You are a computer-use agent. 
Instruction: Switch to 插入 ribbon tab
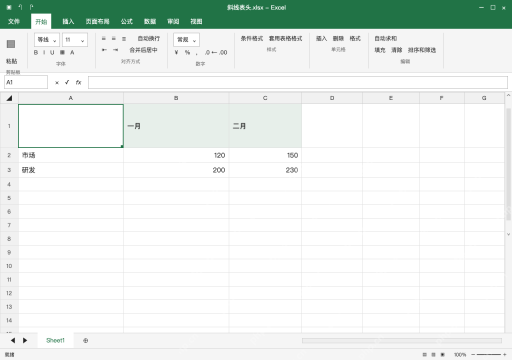[x=68, y=22]
